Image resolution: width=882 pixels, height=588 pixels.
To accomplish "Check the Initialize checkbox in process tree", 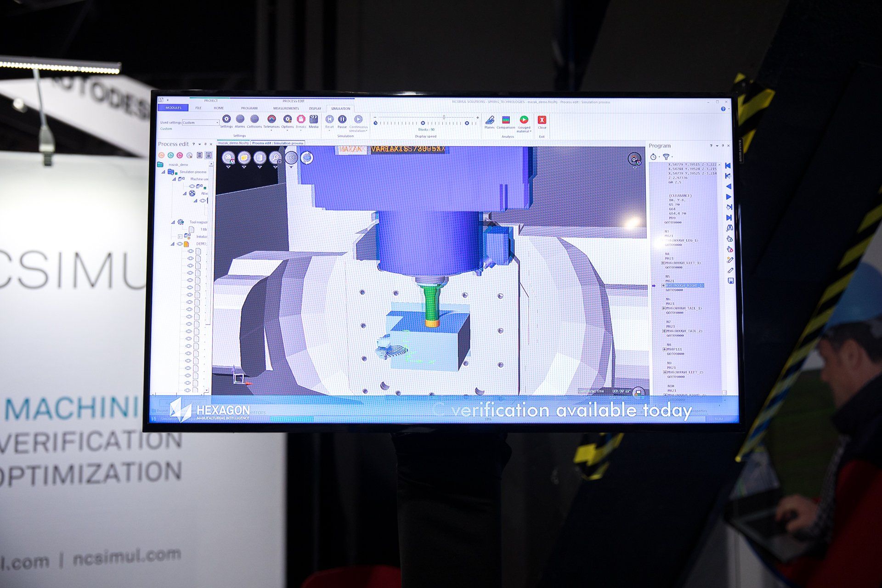I will point(180,237).
